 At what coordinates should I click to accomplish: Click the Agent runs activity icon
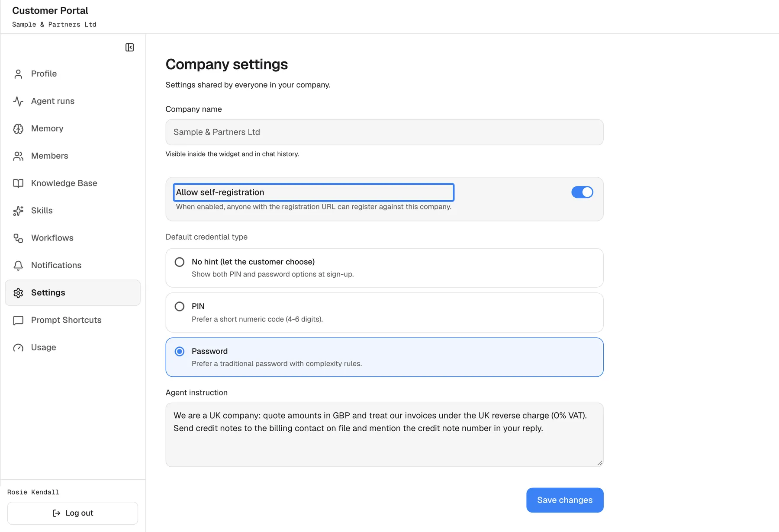point(18,101)
